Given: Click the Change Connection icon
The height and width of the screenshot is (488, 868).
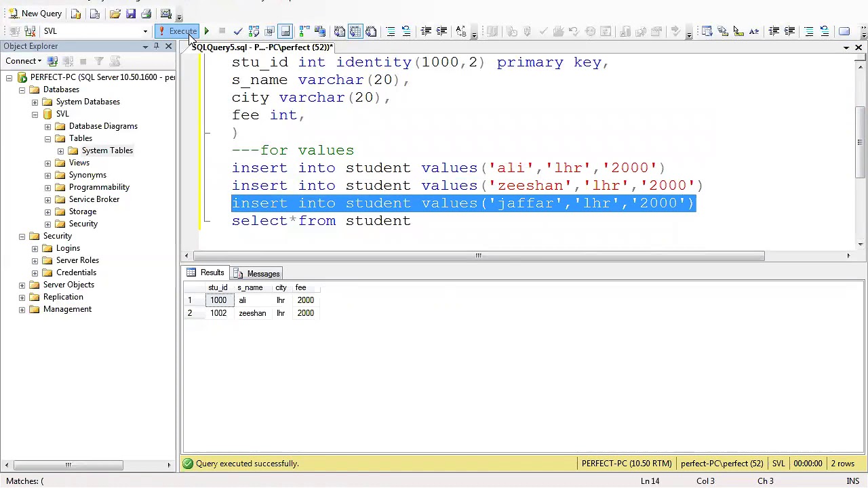Looking at the screenshot, I should pos(30,31).
